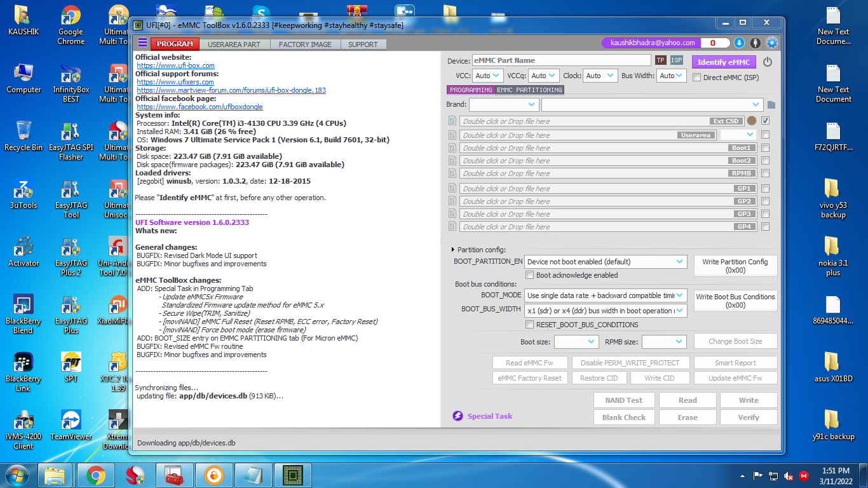Open Google Chrome desktop shortcut
Image resolution: width=868 pixels, height=488 pixels.
71,25
